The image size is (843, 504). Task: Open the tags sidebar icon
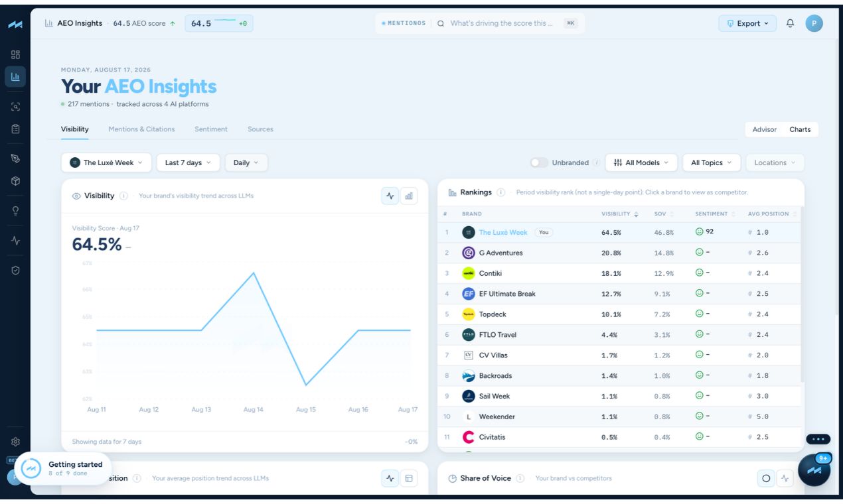tap(15, 158)
